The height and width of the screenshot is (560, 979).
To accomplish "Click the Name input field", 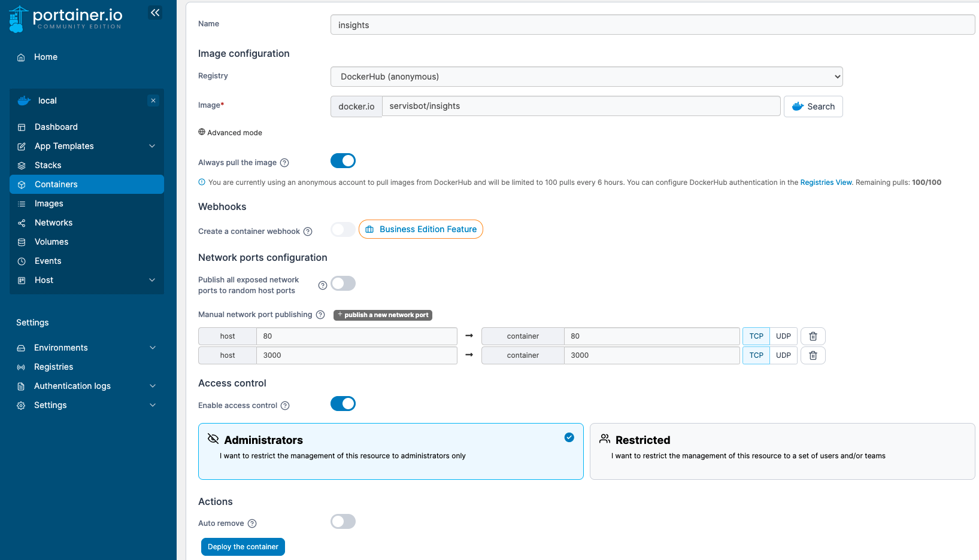I will [x=653, y=25].
